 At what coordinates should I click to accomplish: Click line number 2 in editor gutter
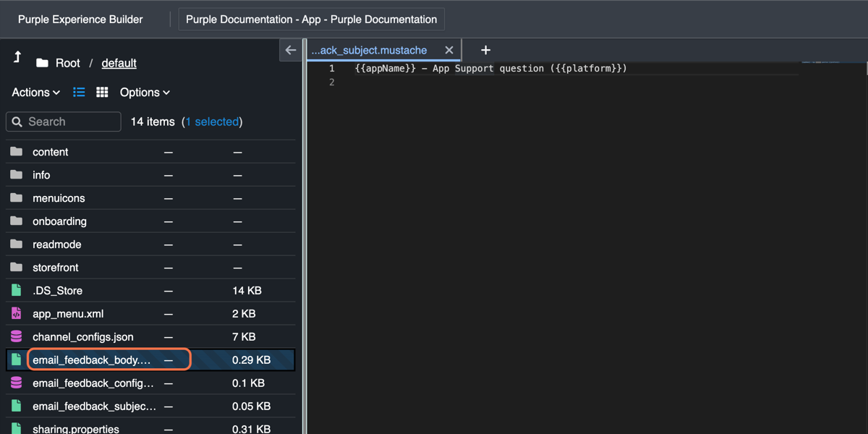tap(332, 82)
